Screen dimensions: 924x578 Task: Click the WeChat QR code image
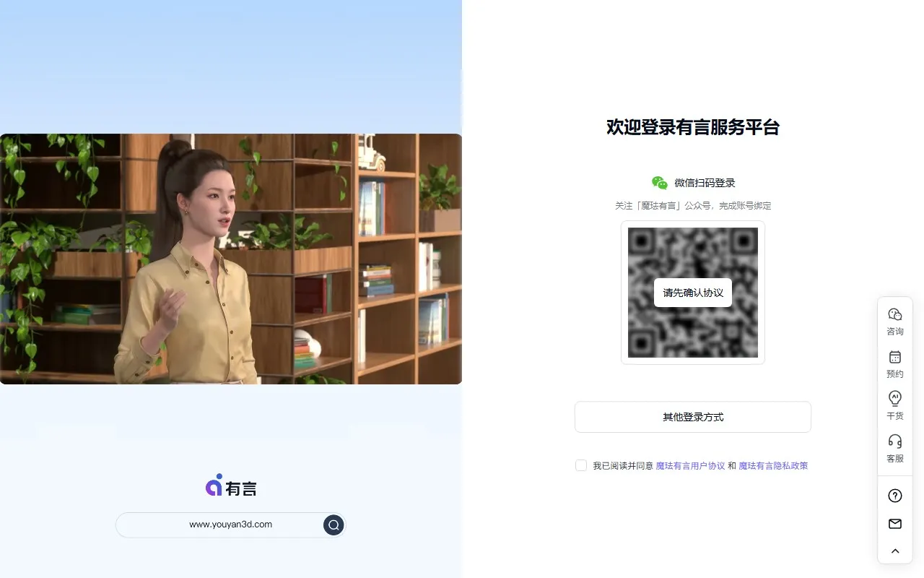(x=692, y=246)
